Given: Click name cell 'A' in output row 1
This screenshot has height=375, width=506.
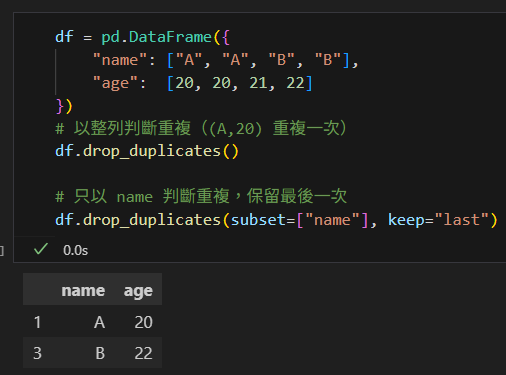Looking at the screenshot, I should pos(99,322).
